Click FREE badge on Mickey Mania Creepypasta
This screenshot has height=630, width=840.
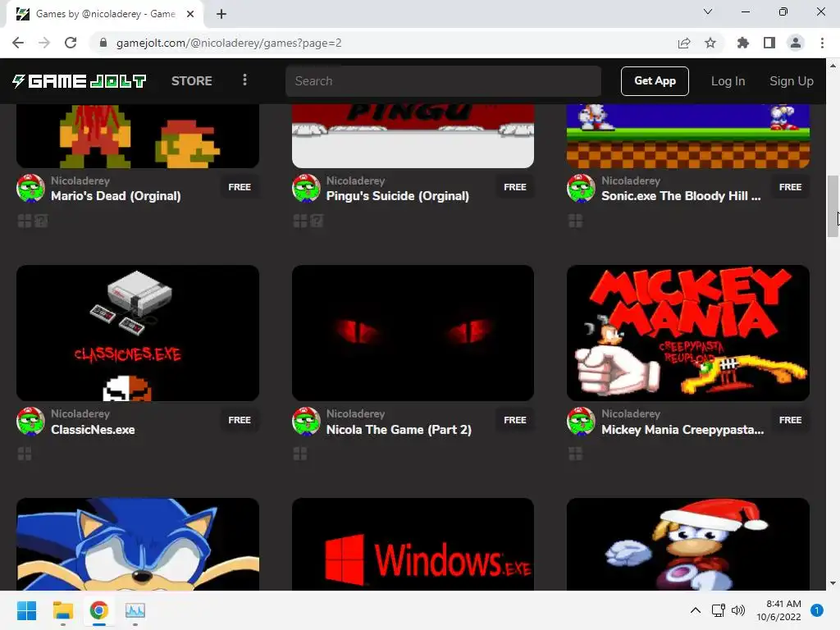[x=790, y=420]
